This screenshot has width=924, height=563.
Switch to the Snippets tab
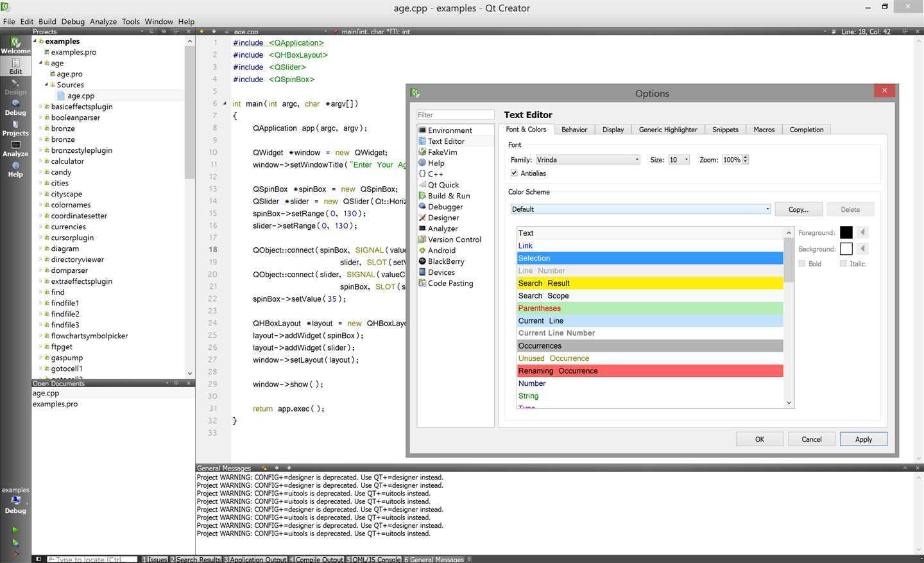pos(725,130)
